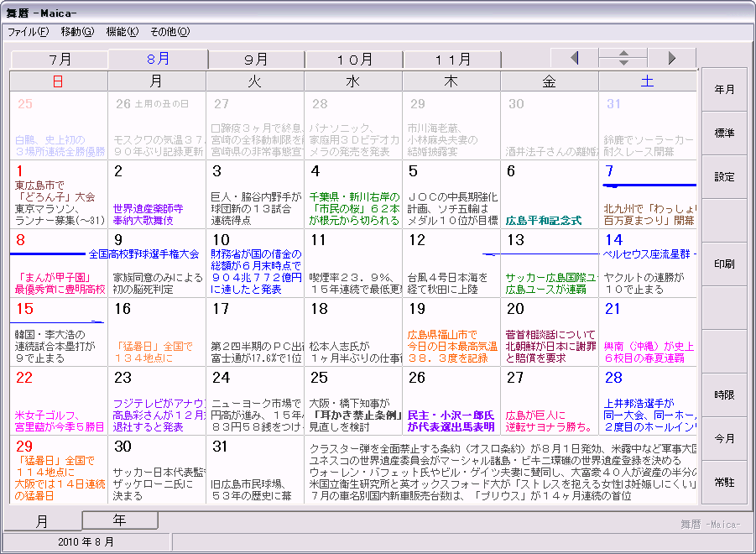The height and width of the screenshot is (554, 756).
Task: Click the 日 Sunday column header
Action: (59, 81)
